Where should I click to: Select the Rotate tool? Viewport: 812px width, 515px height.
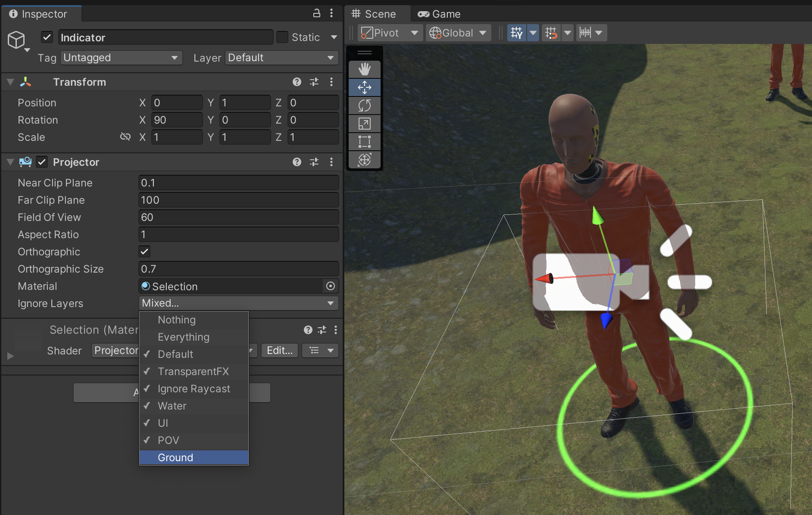tap(364, 105)
